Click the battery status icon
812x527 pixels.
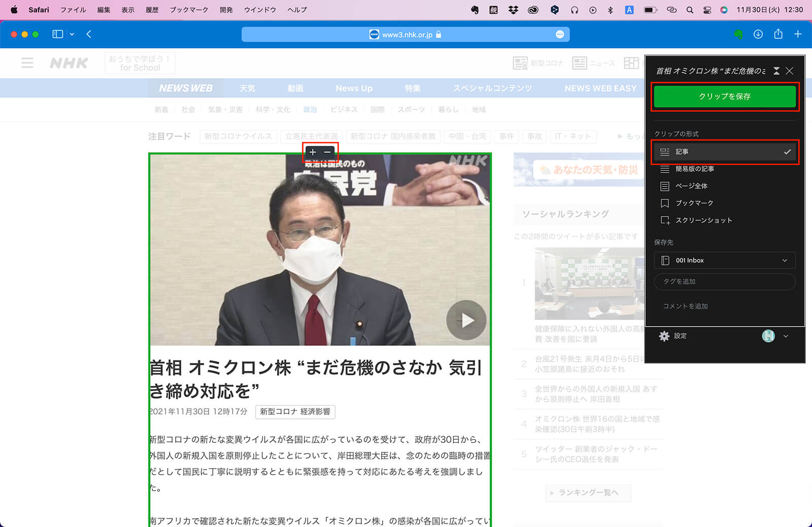click(651, 10)
